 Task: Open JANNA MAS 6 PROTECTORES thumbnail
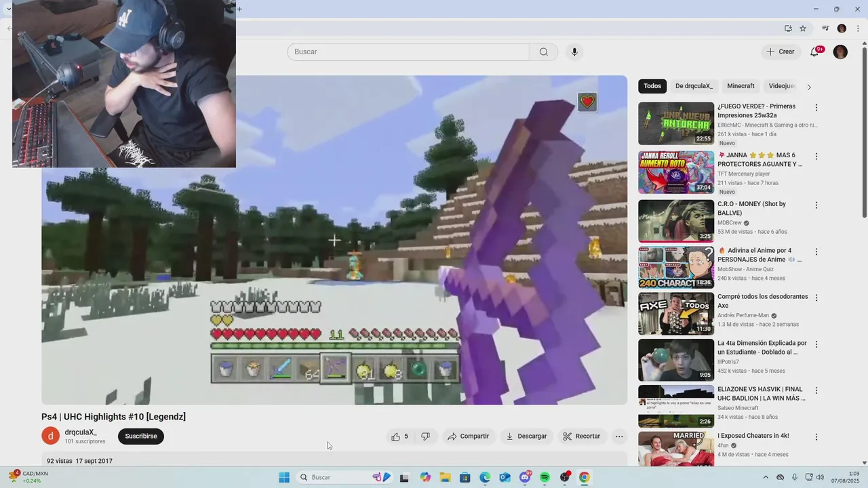(x=676, y=172)
